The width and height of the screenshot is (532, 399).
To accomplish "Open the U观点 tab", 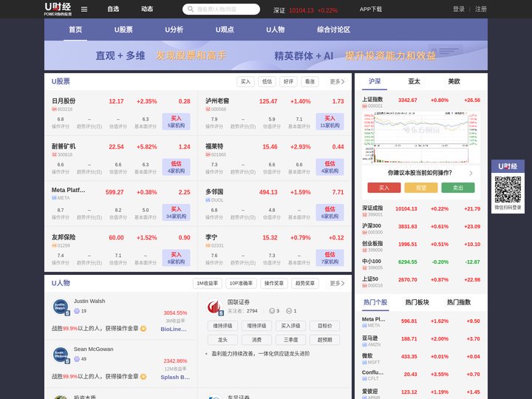I will (x=225, y=30).
